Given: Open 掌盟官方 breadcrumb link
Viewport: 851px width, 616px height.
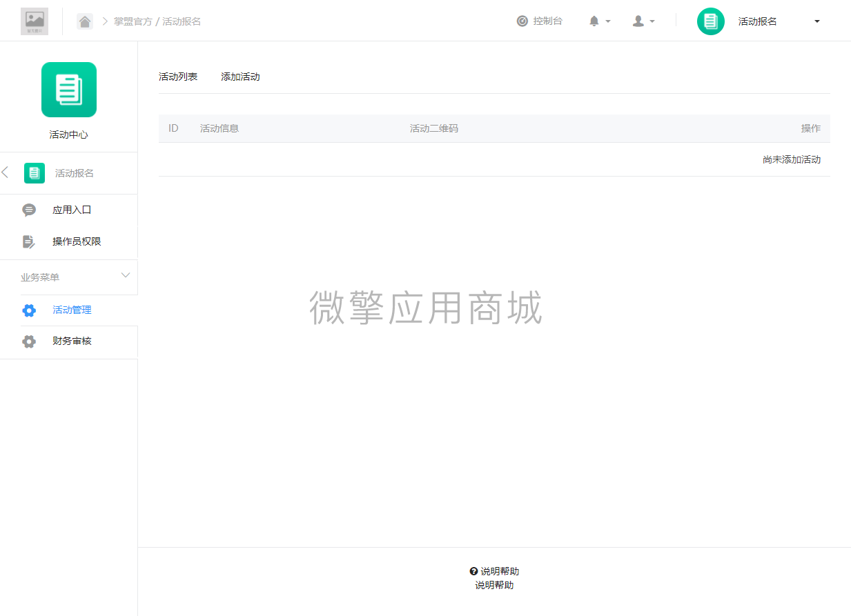Looking at the screenshot, I should tap(133, 21).
